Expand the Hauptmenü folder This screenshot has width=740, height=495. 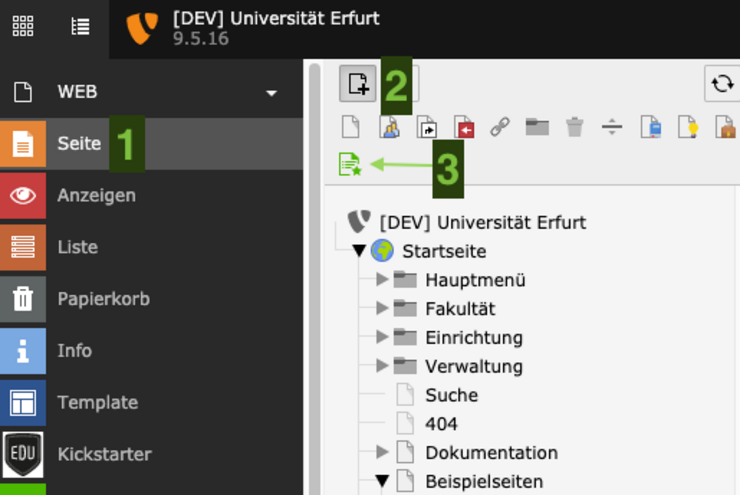tap(382, 280)
